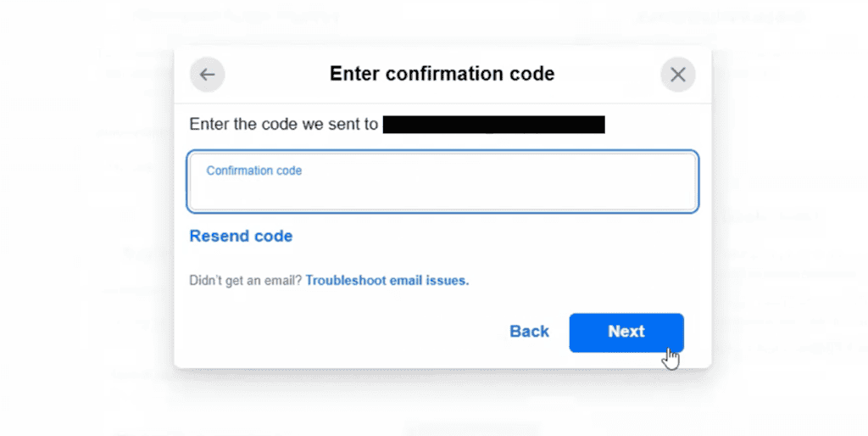
Task: Request a new code via Resend code
Action: 241,236
